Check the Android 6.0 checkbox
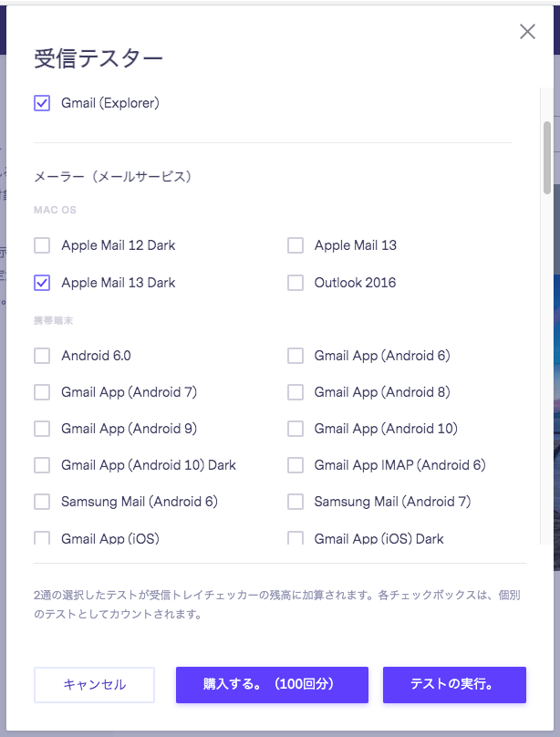 [x=41, y=356]
